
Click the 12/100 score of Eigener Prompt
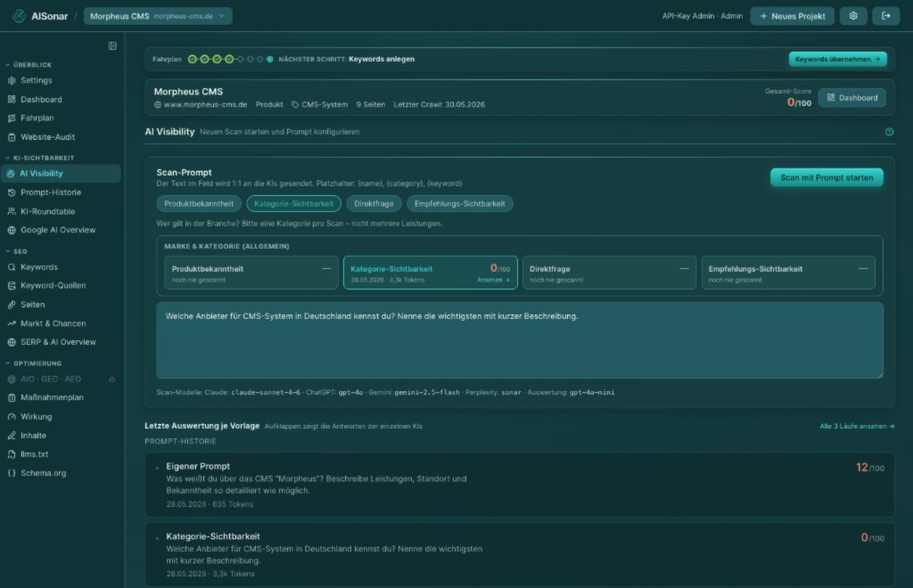click(870, 467)
